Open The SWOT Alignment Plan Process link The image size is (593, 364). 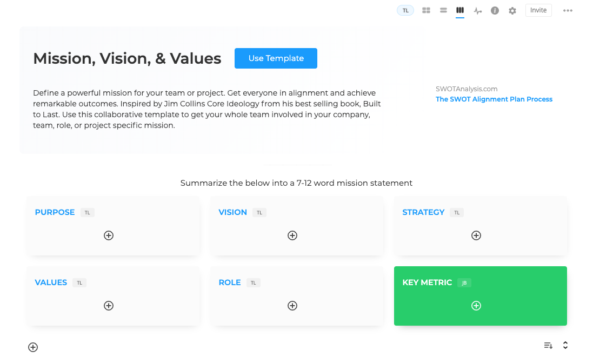click(x=494, y=99)
